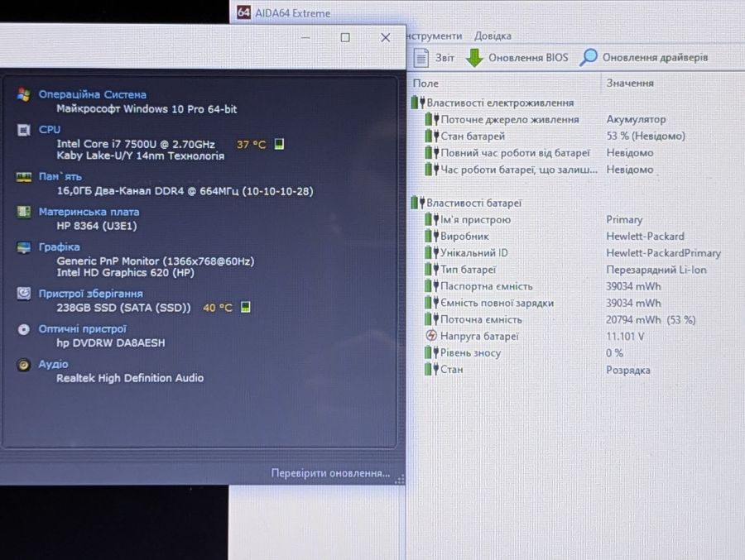This screenshot has height=560, width=745.
Task: Click the memory module icon
Action: [x=24, y=177]
